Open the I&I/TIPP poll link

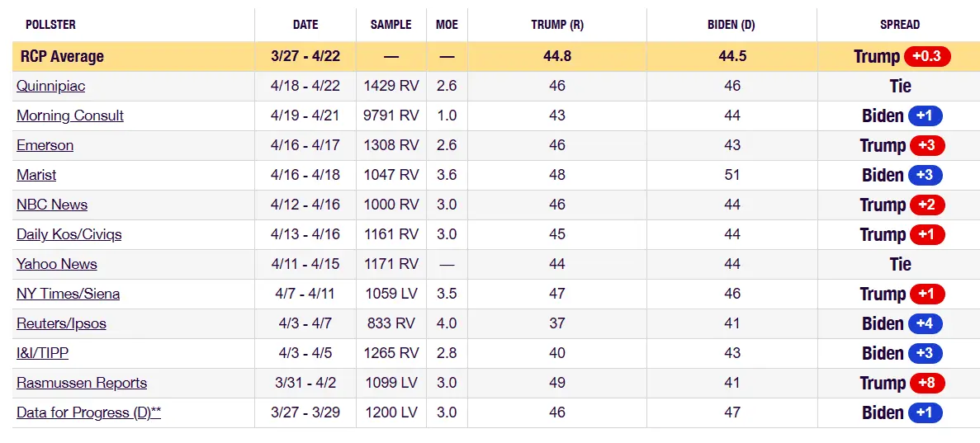(x=42, y=353)
